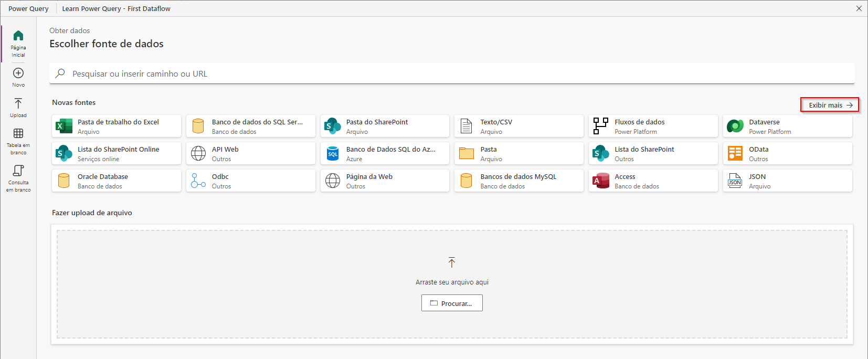Choose Consulta em branco sidebar icon
This screenshot has height=359, width=868.
click(x=18, y=171)
